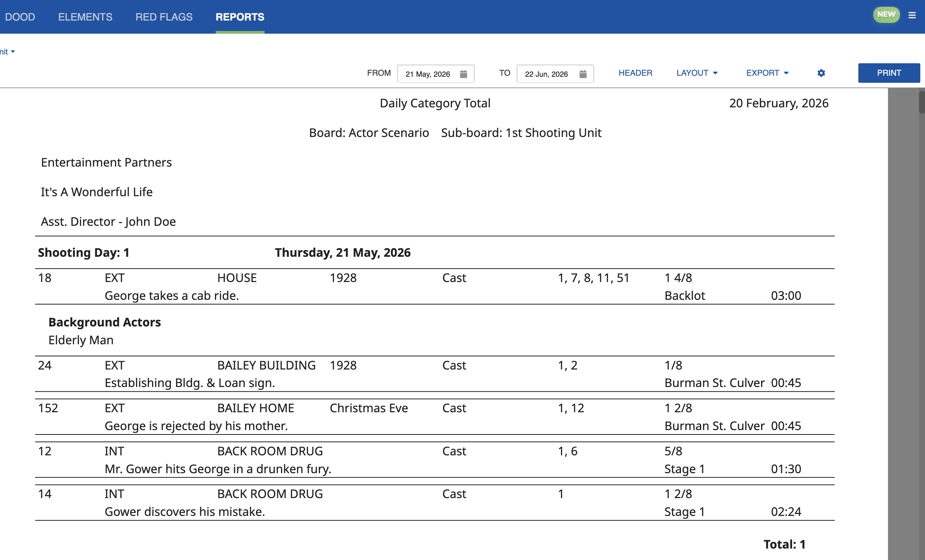Image resolution: width=925 pixels, height=560 pixels.
Task: Expand the LAYOUT dropdown
Action: (x=697, y=73)
